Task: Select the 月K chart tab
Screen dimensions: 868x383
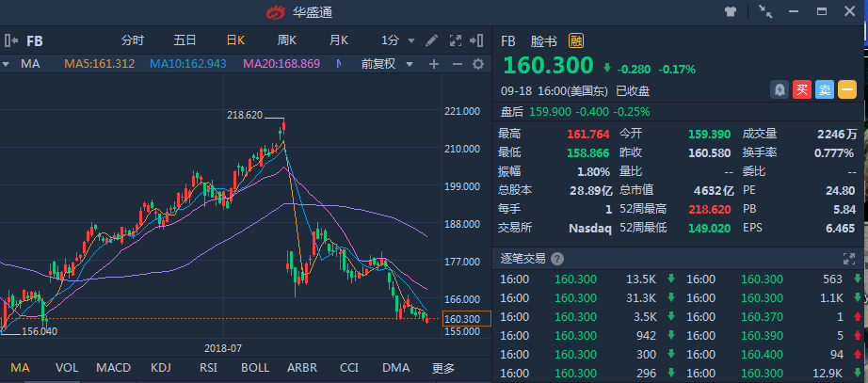Action: point(339,40)
